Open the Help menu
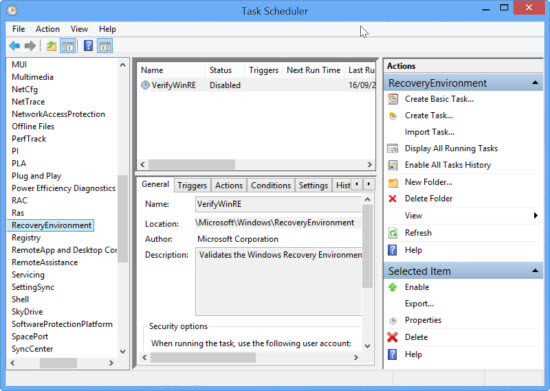 [x=107, y=29]
